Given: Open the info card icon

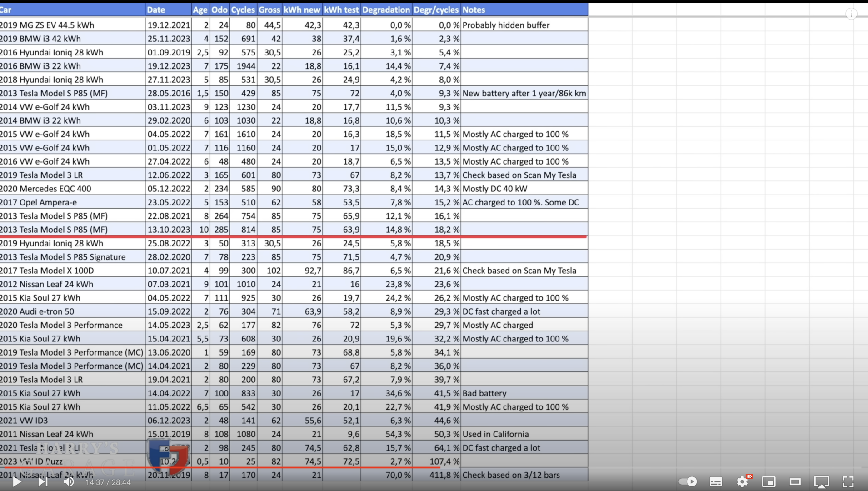Looking at the screenshot, I should click(851, 14).
